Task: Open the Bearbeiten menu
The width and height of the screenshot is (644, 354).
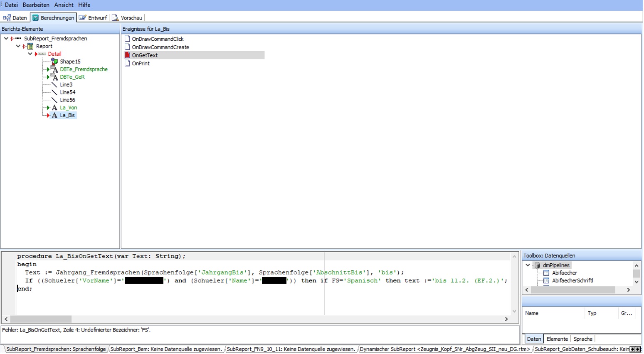Action: point(36,5)
